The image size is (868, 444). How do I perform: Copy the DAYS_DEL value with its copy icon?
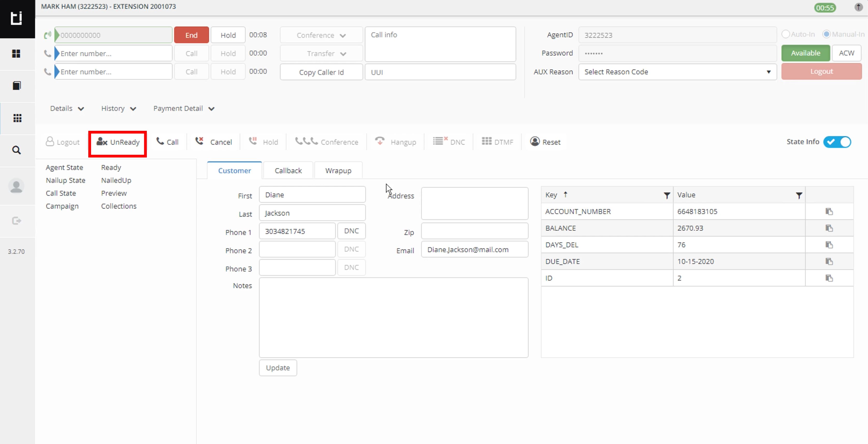tap(829, 245)
